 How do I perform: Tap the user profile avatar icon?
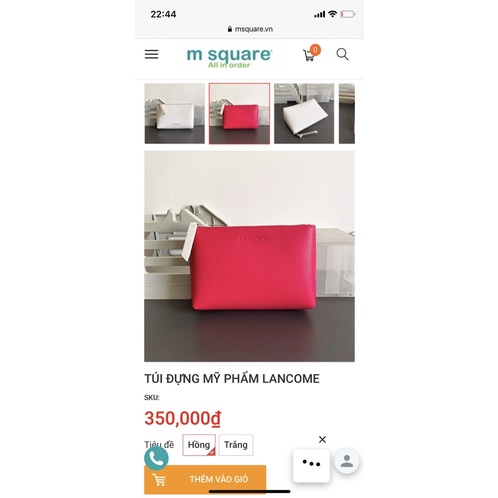pos(347,461)
